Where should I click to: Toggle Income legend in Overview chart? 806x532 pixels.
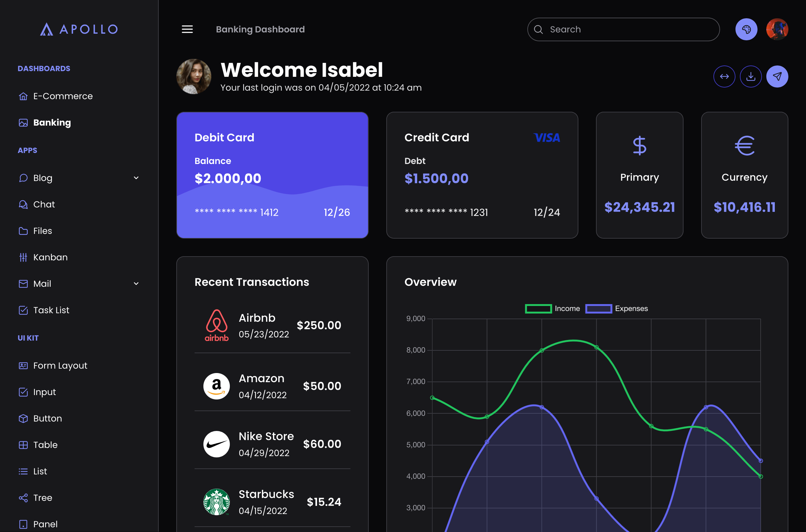(552, 308)
